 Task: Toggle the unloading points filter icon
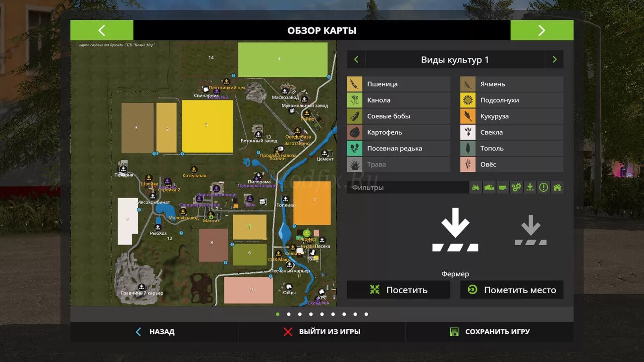(530, 187)
